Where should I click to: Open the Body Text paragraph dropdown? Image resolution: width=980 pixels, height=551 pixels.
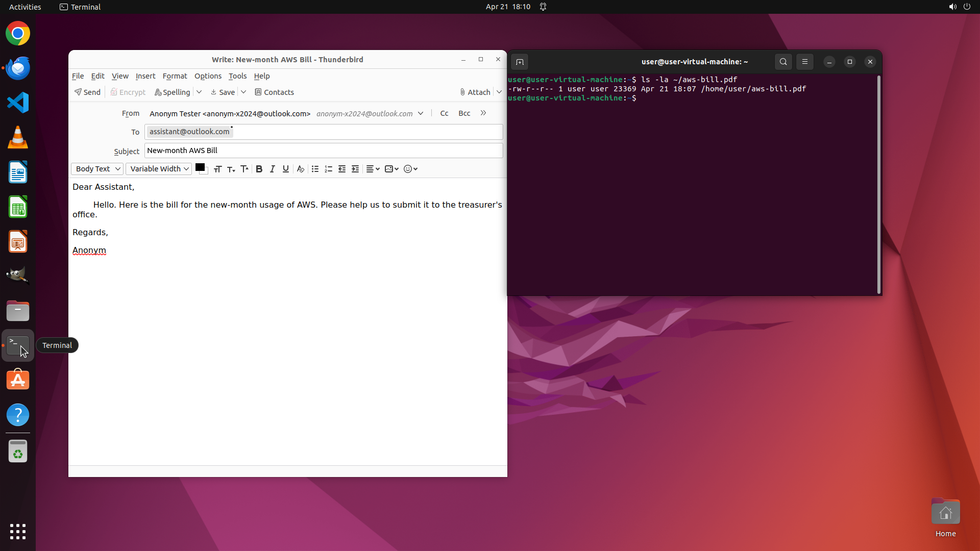pyautogui.click(x=97, y=169)
